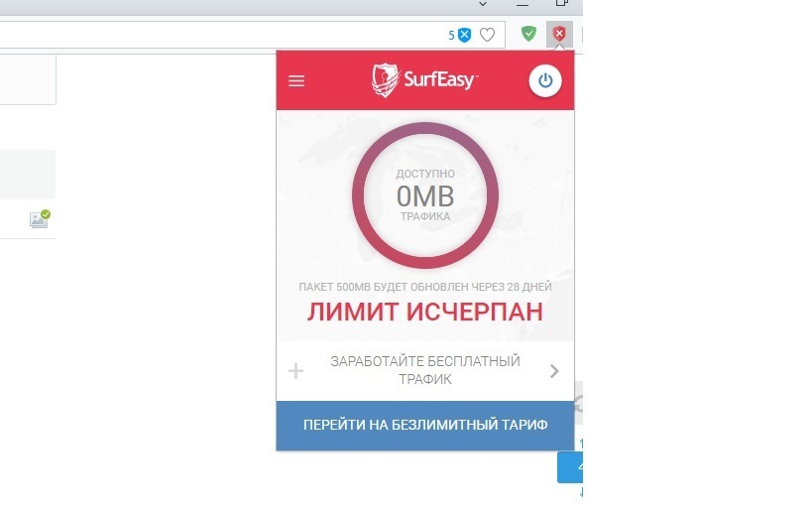Screen dimensions: 812x514
Task: Toggle the SurfEasy VPN power button
Action: pyautogui.click(x=544, y=80)
